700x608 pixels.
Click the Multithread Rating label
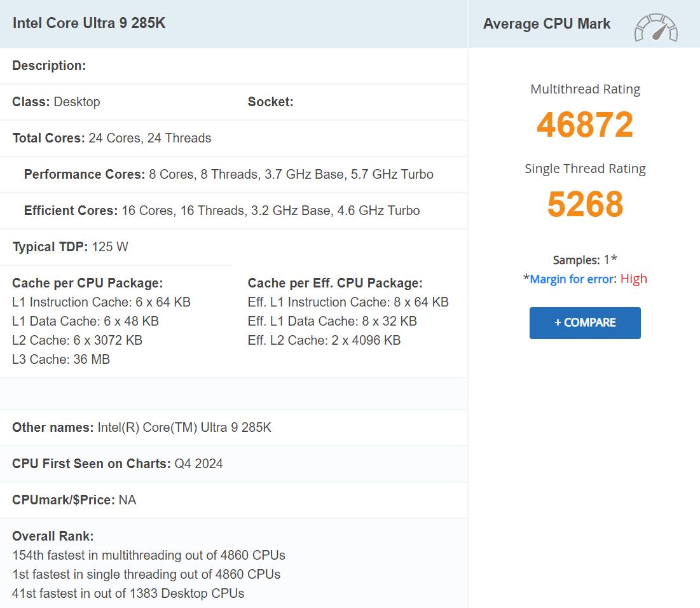point(586,89)
